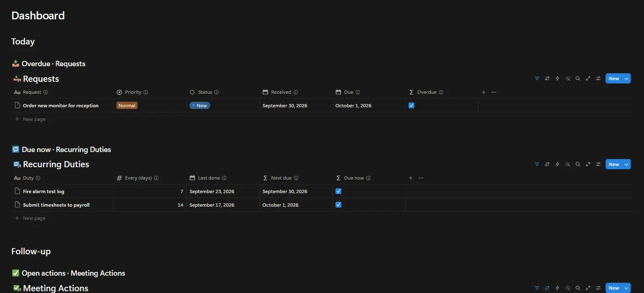The image size is (644, 293).
Task: Open the Status column header menu
Action: pos(205,92)
